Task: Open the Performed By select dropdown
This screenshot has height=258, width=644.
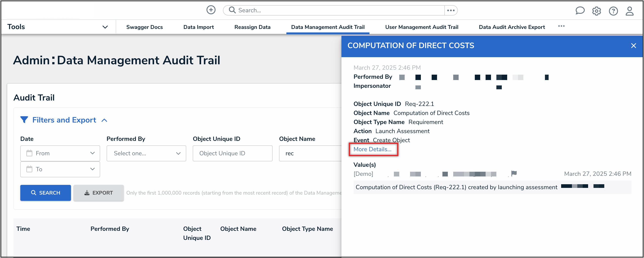Action: [146, 153]
